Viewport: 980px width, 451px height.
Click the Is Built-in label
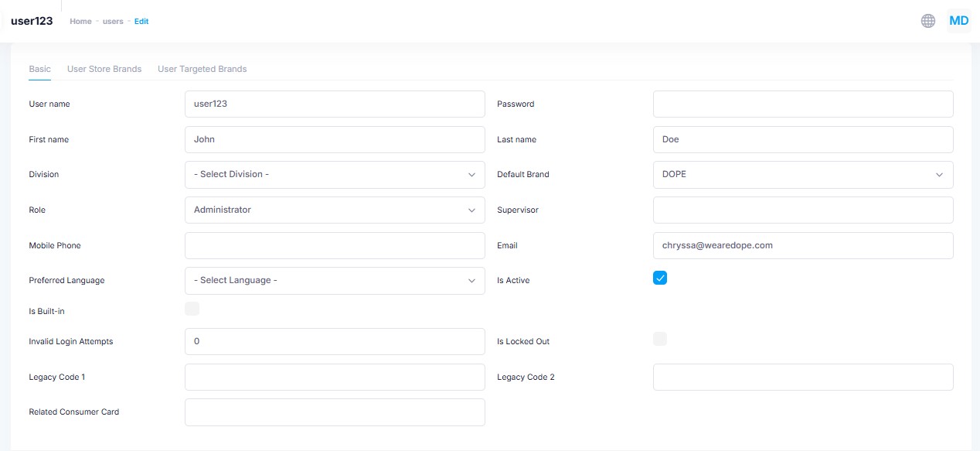(x=47, y=312)
